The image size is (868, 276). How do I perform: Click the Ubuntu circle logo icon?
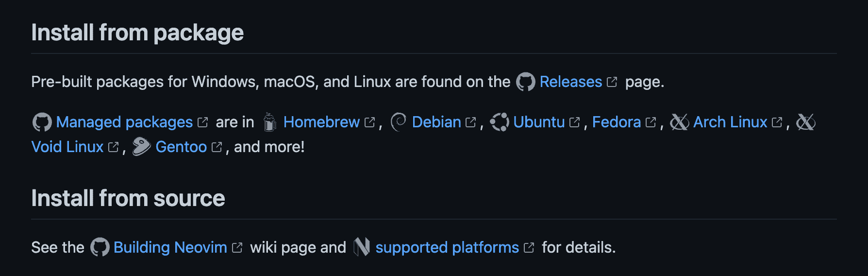(x=500, y=122)
